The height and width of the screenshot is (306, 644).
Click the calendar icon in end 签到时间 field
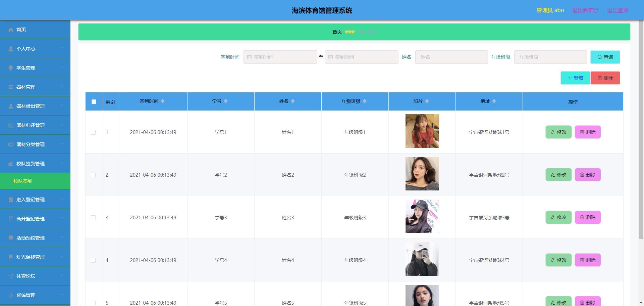pos(330,57)
